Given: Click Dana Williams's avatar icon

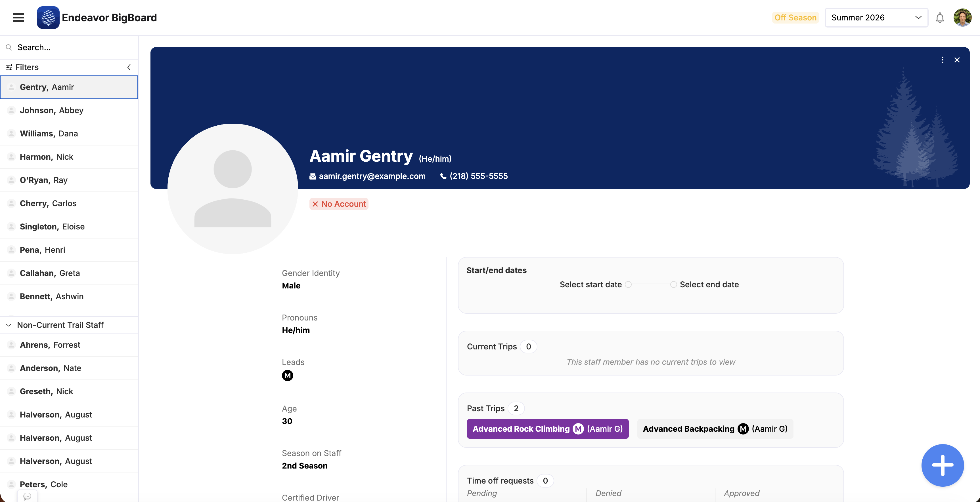Looking at the screenshot, I should click(11, 133).
